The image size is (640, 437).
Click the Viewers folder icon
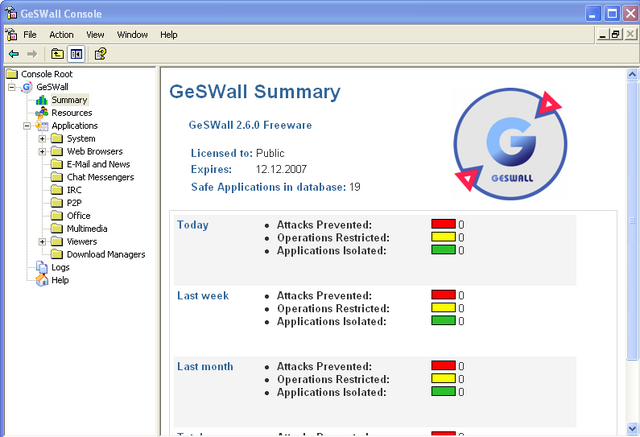tap(57, 242)
